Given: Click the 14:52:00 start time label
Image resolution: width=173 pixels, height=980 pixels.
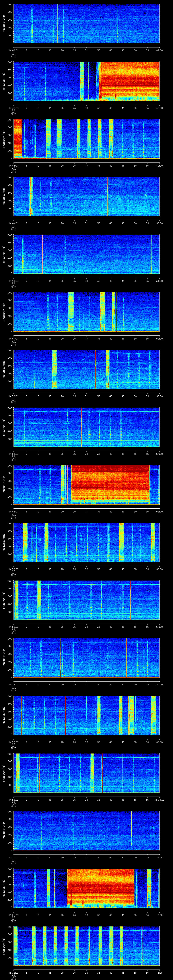Looking at the screenshot, I should point(13,396).
